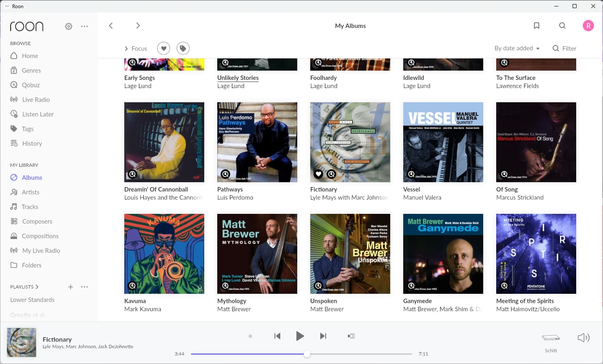Click the bookmark icon in header
Viewport: 603px width, 364px height.
tap(536, 26)
